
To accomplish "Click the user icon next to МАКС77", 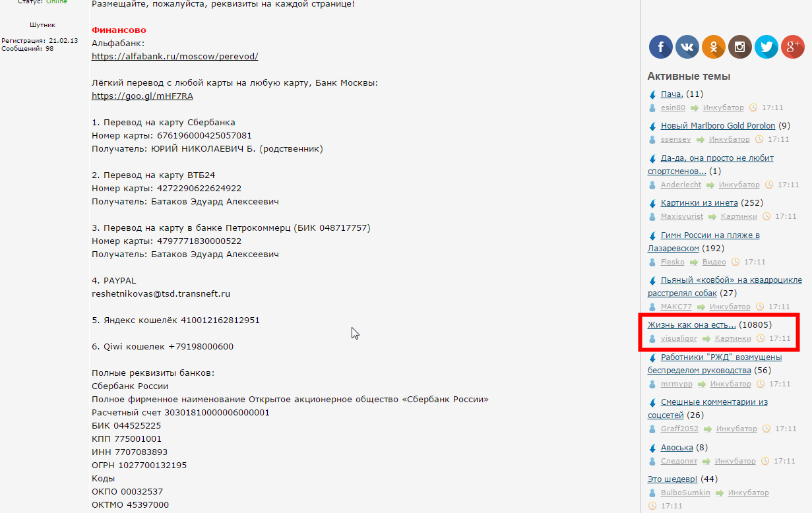I will 652,307.
